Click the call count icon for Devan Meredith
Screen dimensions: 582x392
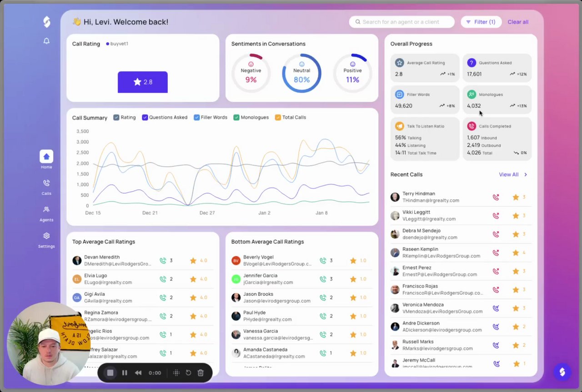[163, 261]
